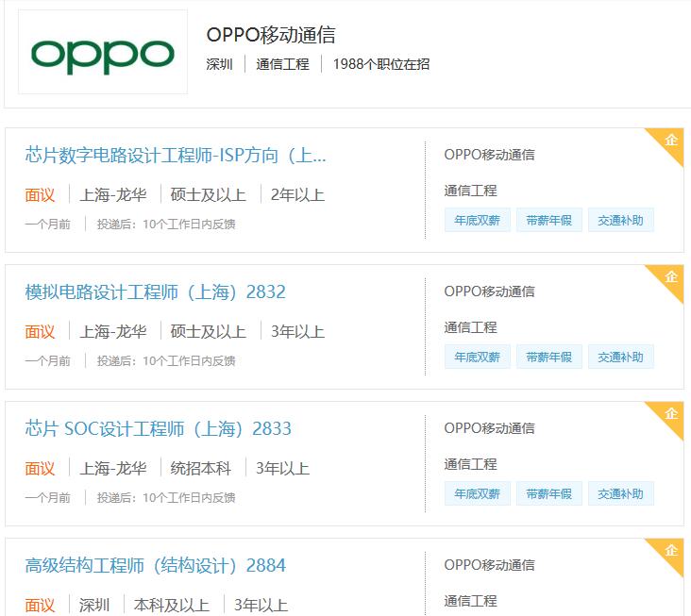Open job 芯片 SOC设计工程师（上海）2833
Viewport: 691px width, 616px height.
tap(159, 428)
